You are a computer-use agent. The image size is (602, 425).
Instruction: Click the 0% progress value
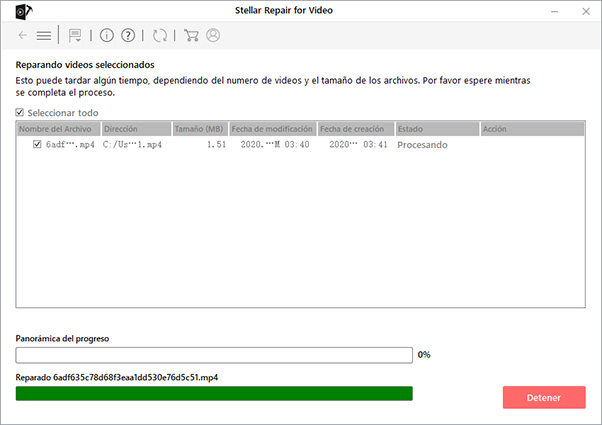[x=424, y=355]
